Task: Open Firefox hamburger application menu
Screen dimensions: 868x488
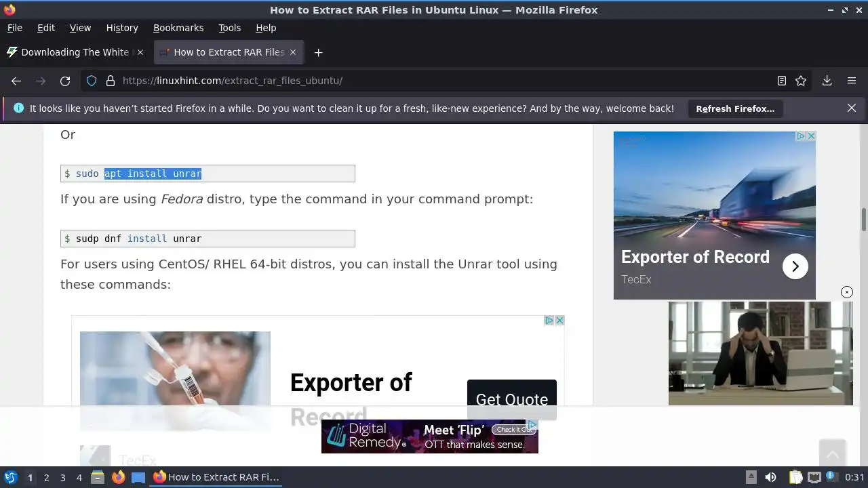Action: point(852,81)
